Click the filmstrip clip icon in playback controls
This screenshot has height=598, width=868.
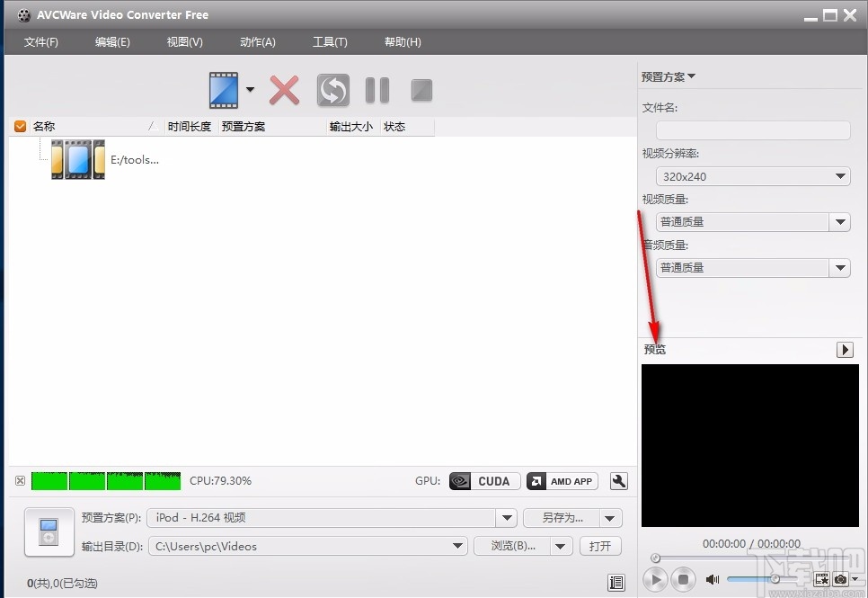(820, 580)
